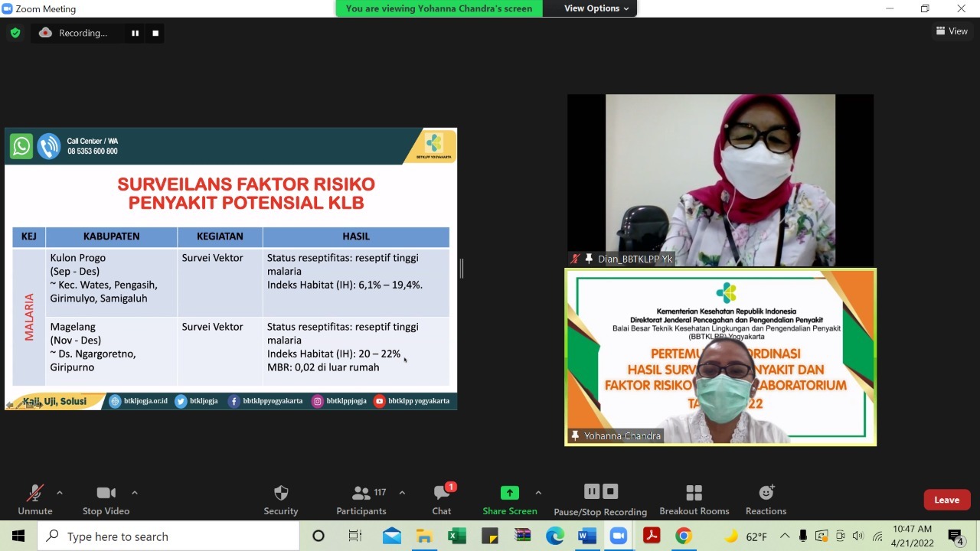Image resolution: width=980 pixels, height=551 pixels.
Task: Click the green encryption shield icon
Action: (15, 33)
